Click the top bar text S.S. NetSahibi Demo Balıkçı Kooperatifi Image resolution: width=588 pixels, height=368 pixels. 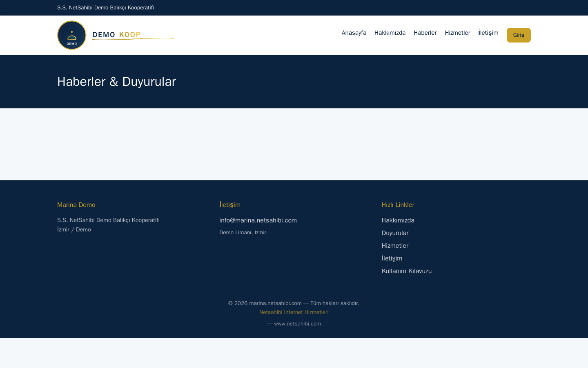[105, 8]
